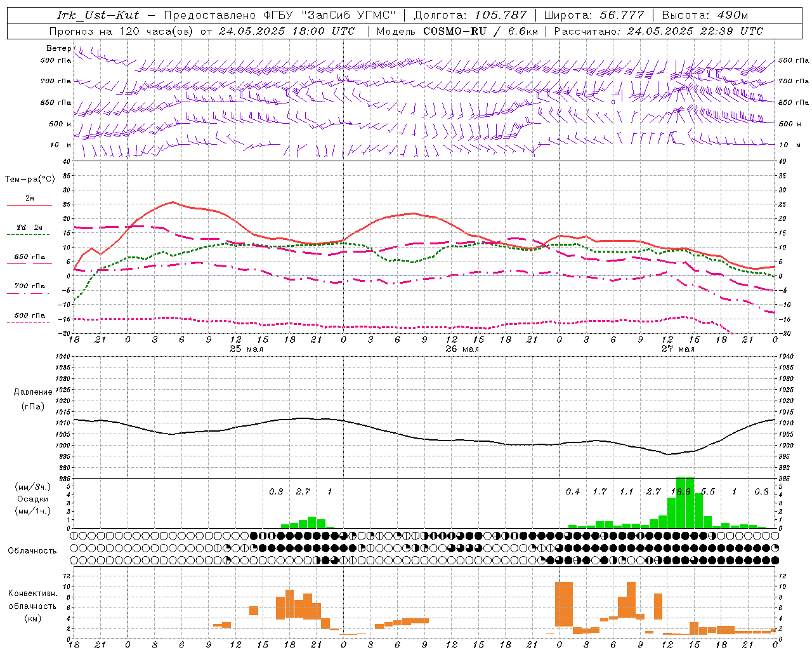
Task: Click the 2.7 precipitation value on 25 мая evening
Action: (303, 492)
